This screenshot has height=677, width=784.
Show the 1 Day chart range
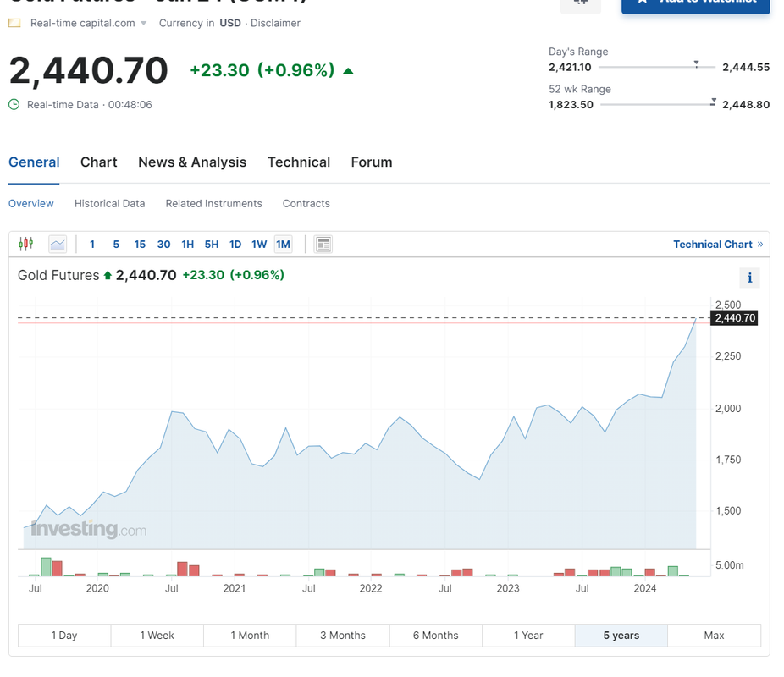(x=64, y=635)
